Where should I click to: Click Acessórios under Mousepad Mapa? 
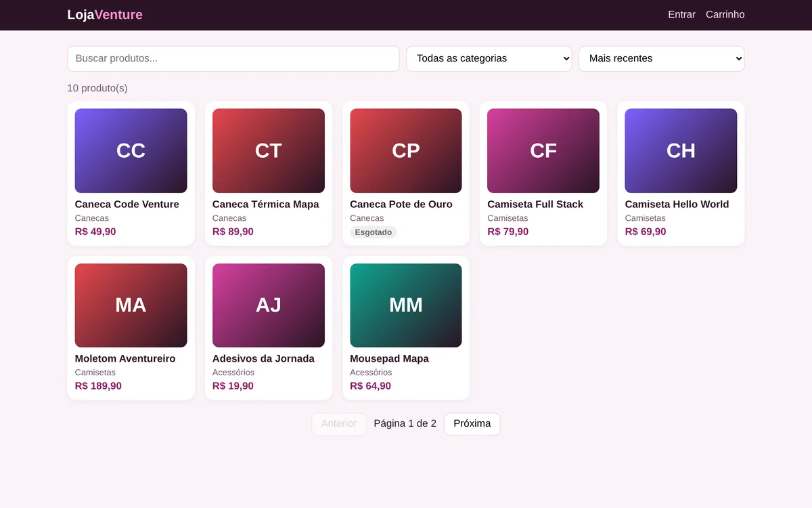click(371, 373)
